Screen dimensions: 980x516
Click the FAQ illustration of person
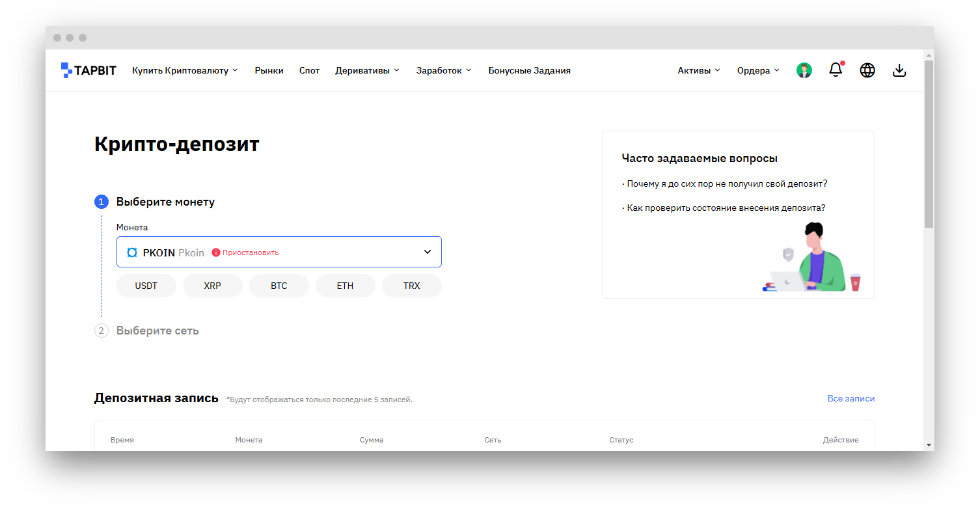click(813, 257)
